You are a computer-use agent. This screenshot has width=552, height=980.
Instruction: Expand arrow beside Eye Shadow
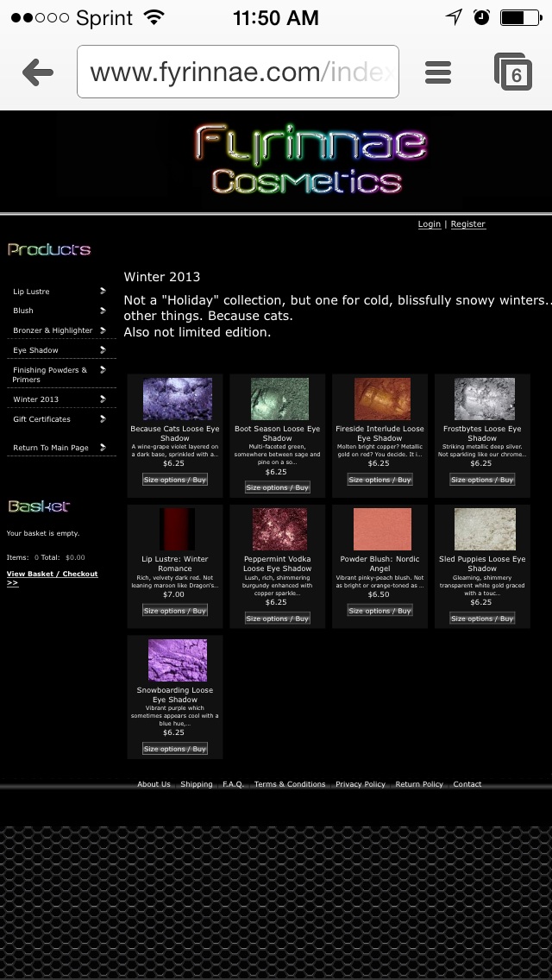[103, 350]
